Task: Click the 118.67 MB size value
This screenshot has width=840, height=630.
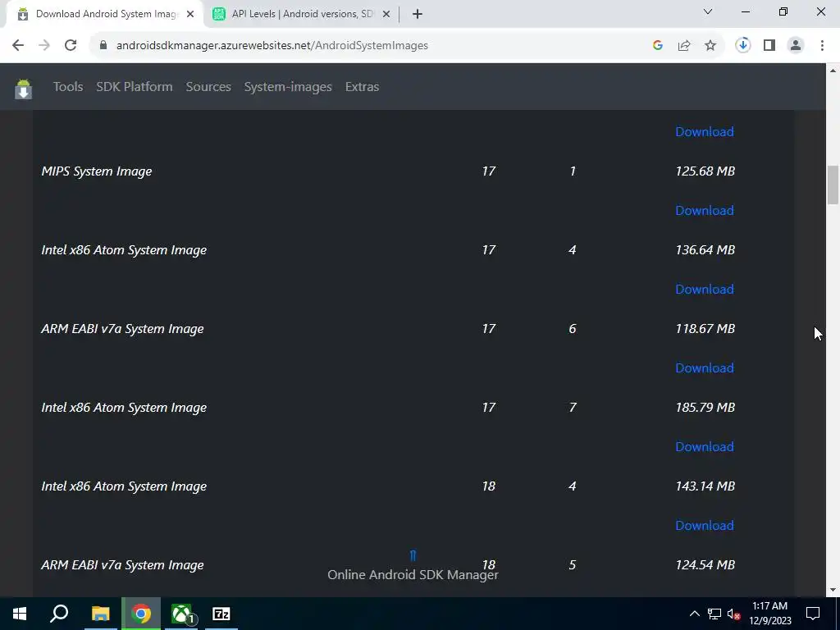Action: pos(705,329)
